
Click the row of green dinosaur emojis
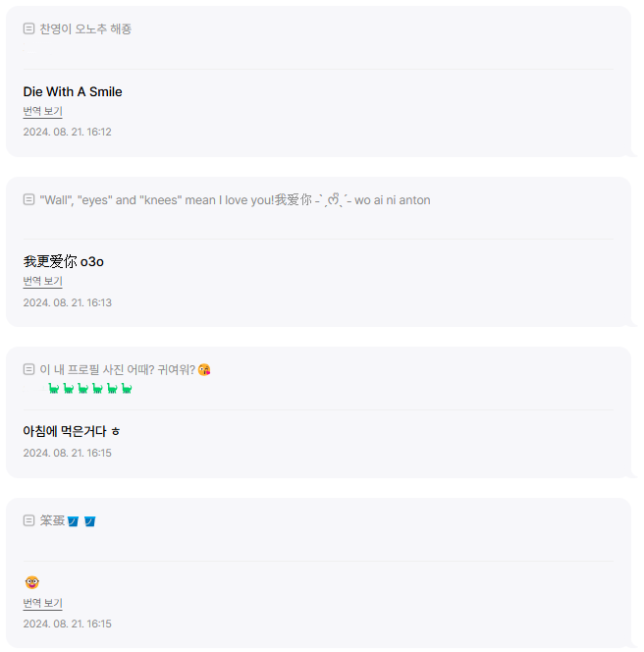(89, 389)
